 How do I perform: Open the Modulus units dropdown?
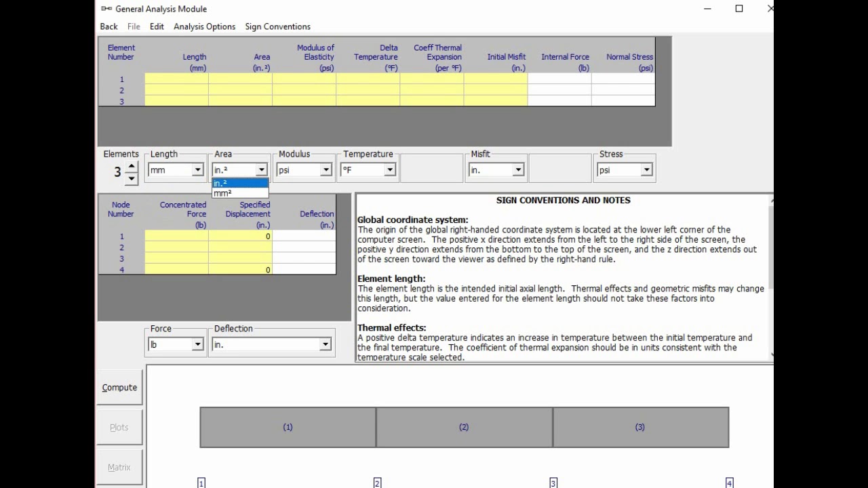coord(325,170)
